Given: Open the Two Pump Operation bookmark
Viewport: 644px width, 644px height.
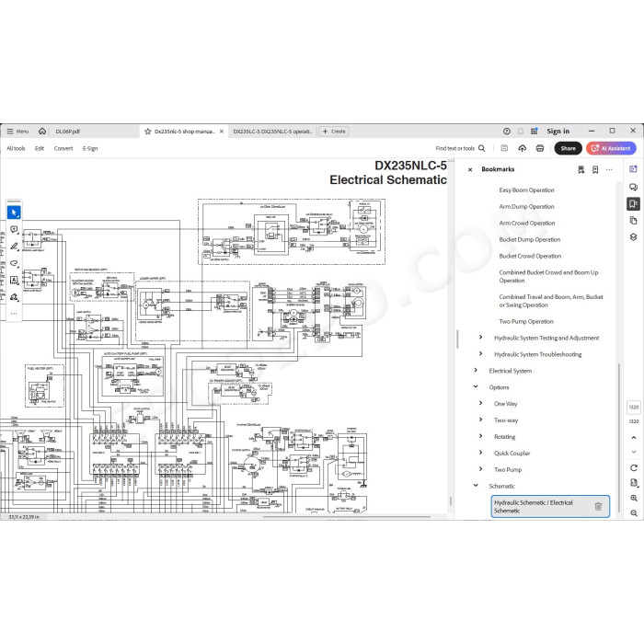Looking at the screenshot, I should pos(526,322).
